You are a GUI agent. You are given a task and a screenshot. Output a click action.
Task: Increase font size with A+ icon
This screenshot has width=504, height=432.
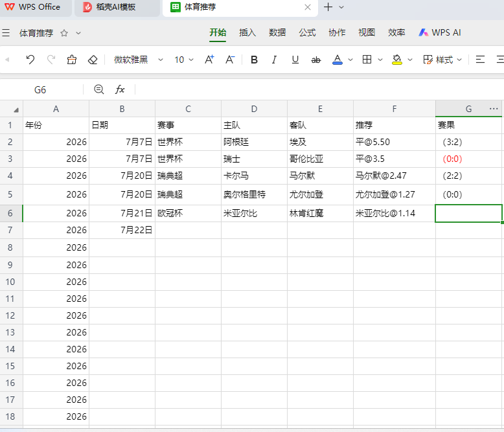point(209,60)
